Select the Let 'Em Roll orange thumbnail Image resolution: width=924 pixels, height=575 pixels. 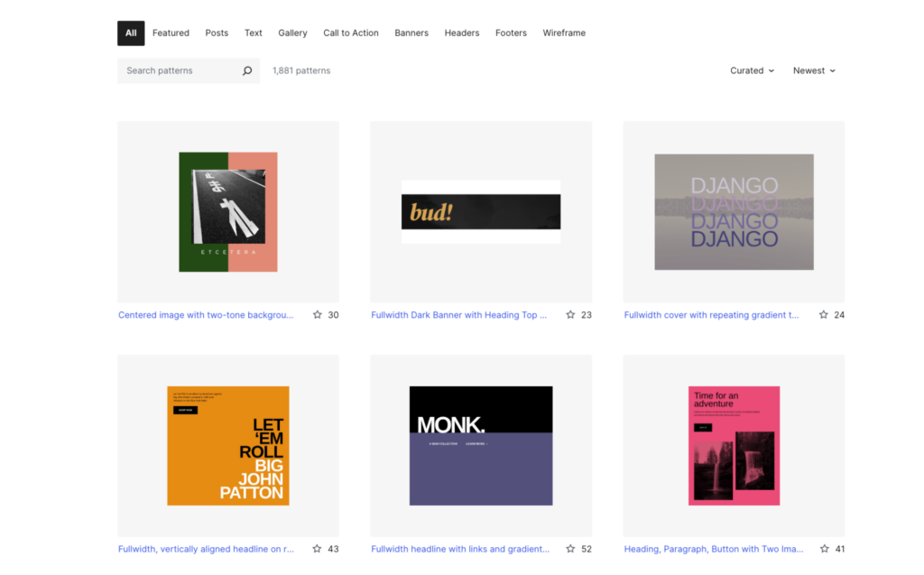point(228,446)
